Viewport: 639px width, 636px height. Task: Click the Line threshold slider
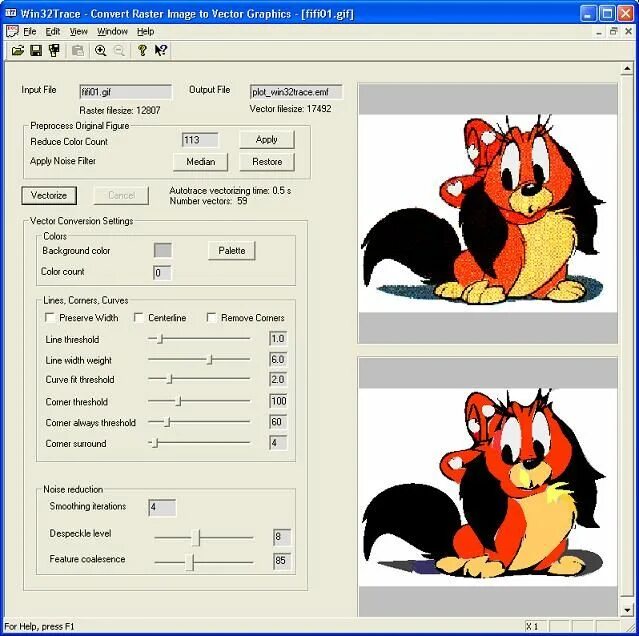pyautogui.click(x=199, y=339)
